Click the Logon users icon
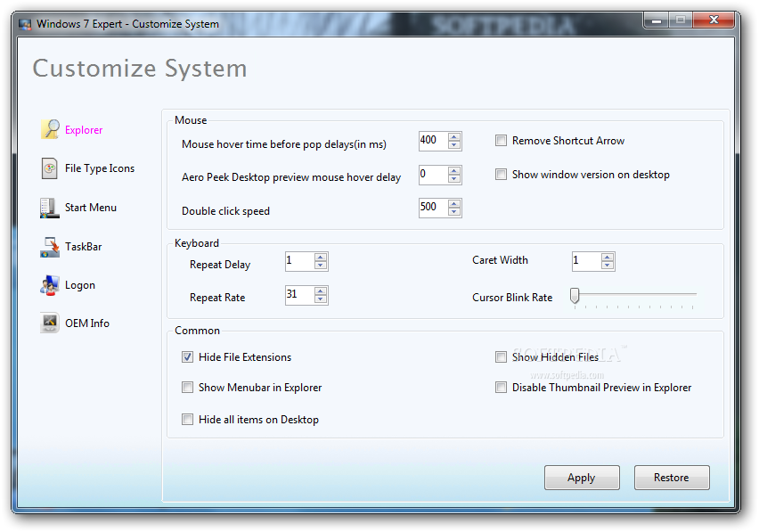This screenshot has height=532, width=759. coord(49,285)
